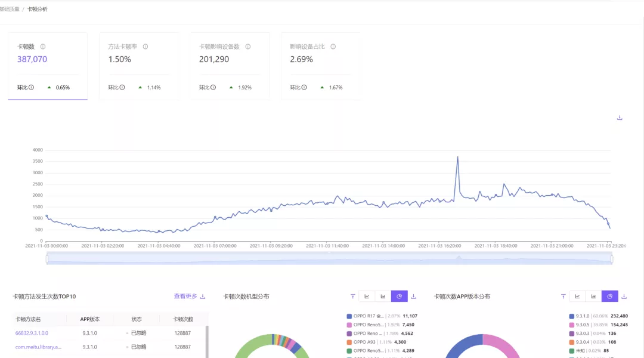644x358 pixels.
Task: Switch 卡顿次数APP版本分布 to bar chart view
Action: pyautogui.click(x=593, y=297)
